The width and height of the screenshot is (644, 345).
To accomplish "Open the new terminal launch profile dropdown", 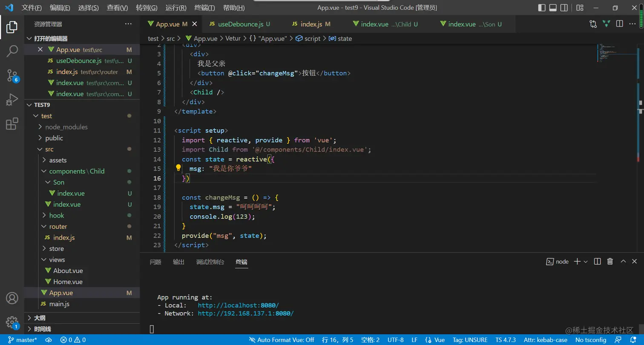I will pos(586,262).
